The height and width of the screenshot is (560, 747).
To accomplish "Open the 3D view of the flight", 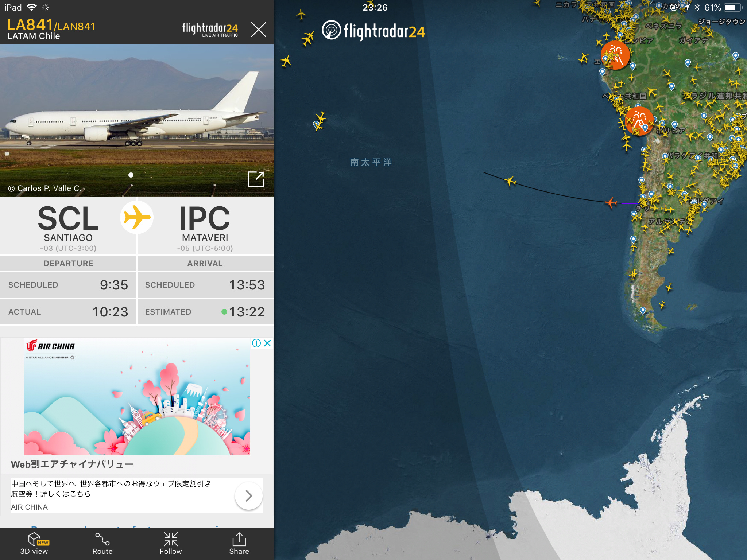I will tap(34, 543).
